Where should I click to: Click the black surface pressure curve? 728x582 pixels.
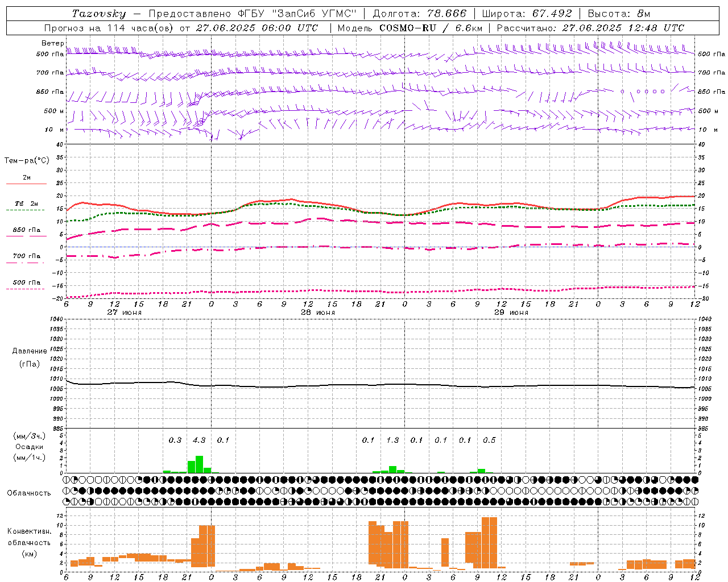(380, 385)
